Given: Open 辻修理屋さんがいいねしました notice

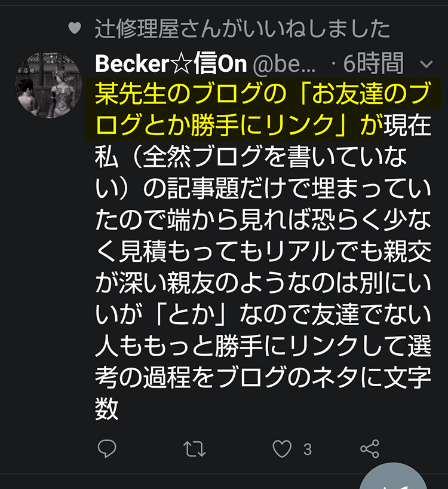Looking at the screenshot, I should pos(242,28).
